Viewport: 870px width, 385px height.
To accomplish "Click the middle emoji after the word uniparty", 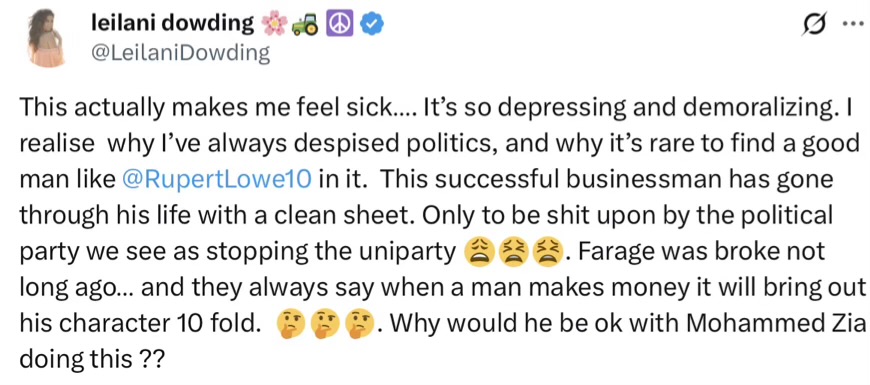I will click(x=513, y=253).
